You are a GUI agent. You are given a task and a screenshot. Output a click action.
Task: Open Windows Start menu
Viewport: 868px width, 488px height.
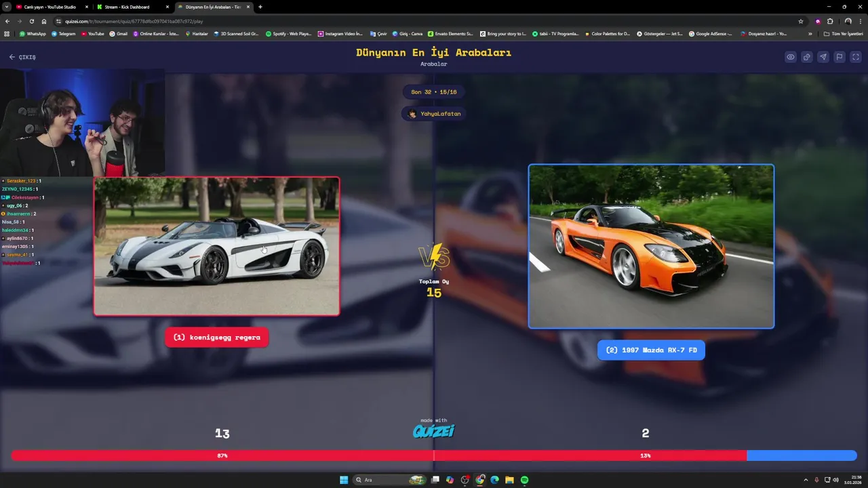[x=344, y=480]
